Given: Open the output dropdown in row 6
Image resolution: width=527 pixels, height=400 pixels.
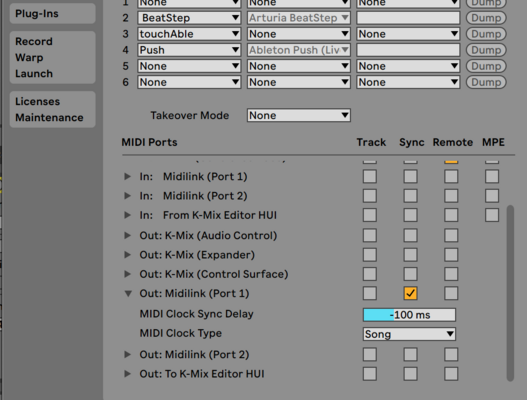Looking at the screenshot, I should point(408,82).
